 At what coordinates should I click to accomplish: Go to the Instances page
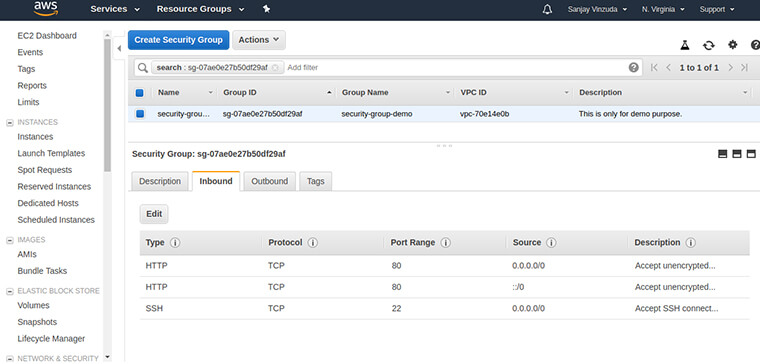(x=35, y=137)
